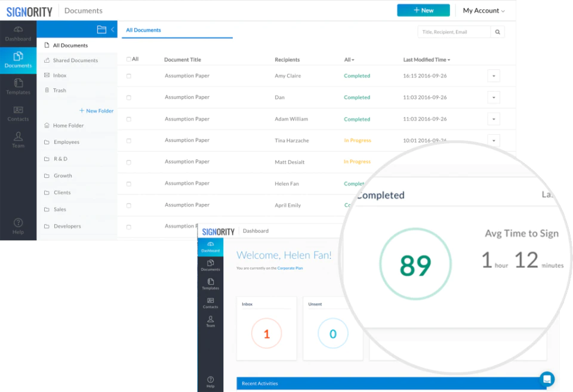
Task: Go to the Team sidebar icon
Action: click(x=18, y=140)
